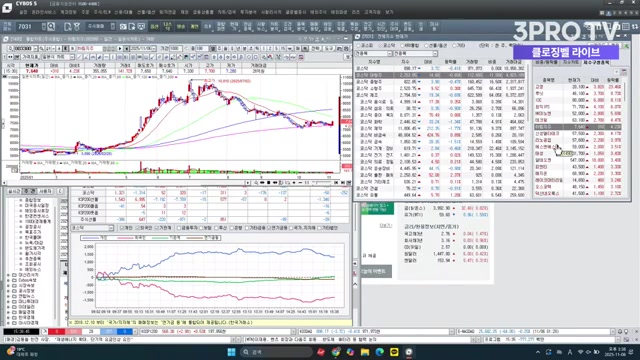Click the 추천종목 tree item

pos(33,259)
